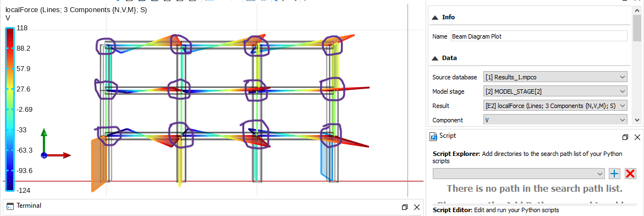Click legend value -2.69
Screen dimensions: 644x216
[x=24, y=110]
